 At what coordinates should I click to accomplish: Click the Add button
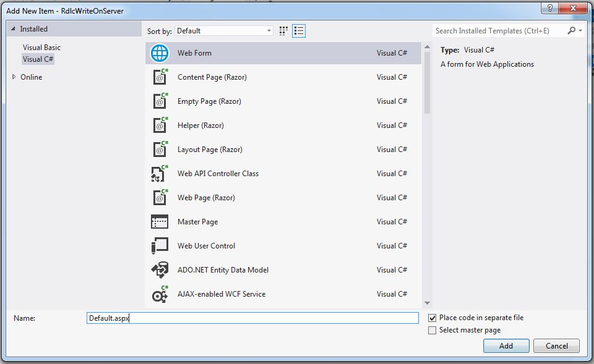point(506,346)
